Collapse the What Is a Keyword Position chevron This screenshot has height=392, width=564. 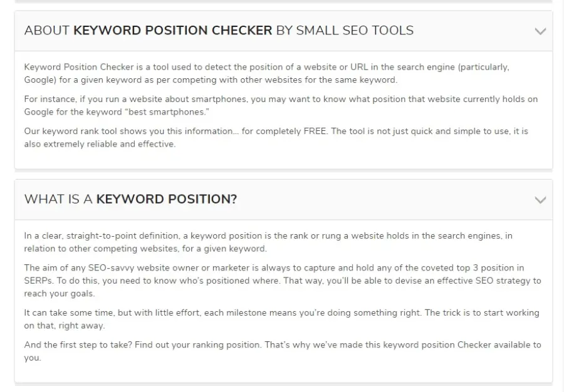coord(540,200)
